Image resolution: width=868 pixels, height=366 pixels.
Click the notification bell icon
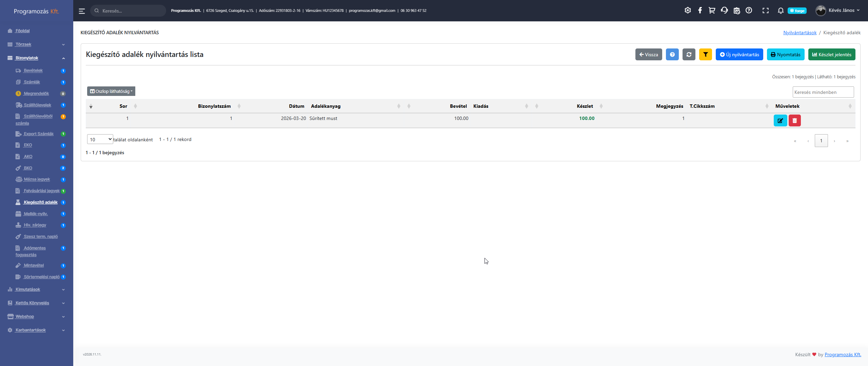781,11
